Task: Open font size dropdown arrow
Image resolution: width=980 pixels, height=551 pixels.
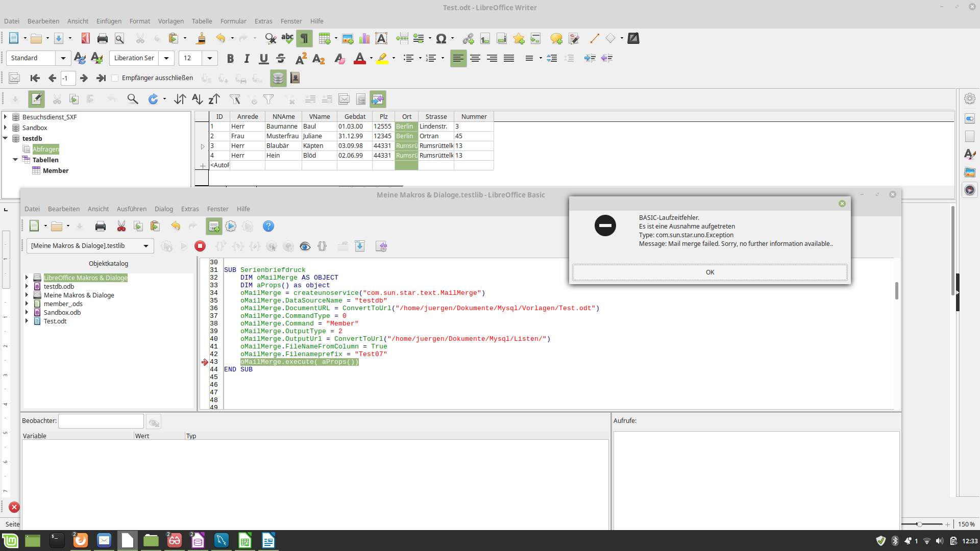Action: pyautogui.click(x=210, y=58)
